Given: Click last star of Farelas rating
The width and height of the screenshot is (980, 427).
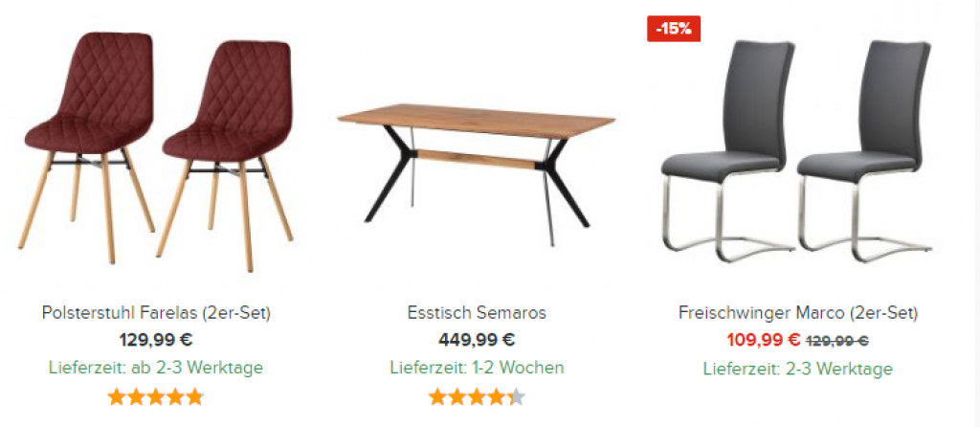Looking at the screenshot, I should (x=195, y=397).
